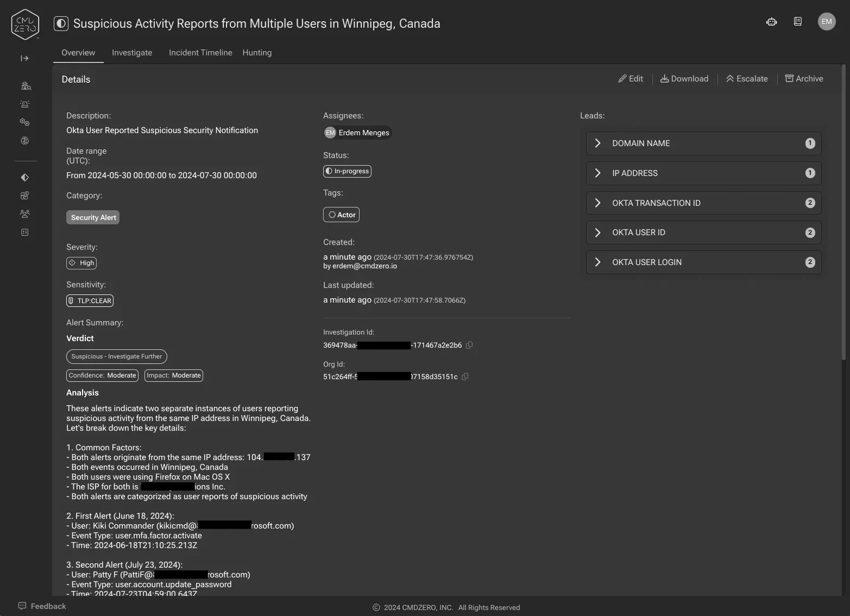
Task: Click the Erdem Menges assignee chip
Action: (357, 133)
